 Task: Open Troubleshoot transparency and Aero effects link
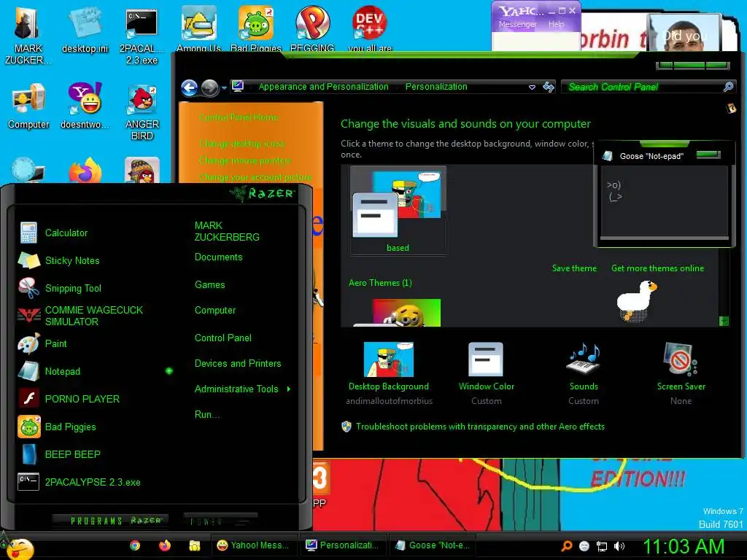[x=480, y=427]
